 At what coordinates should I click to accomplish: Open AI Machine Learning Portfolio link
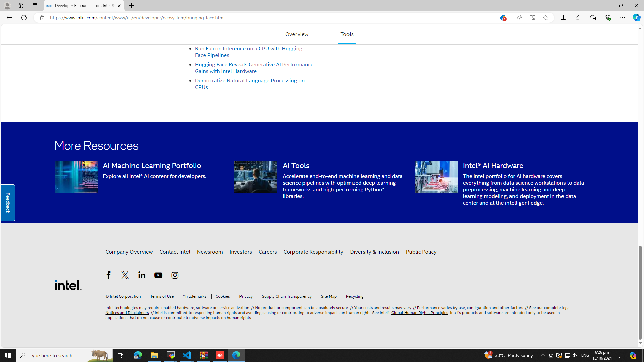click(152, 165)
